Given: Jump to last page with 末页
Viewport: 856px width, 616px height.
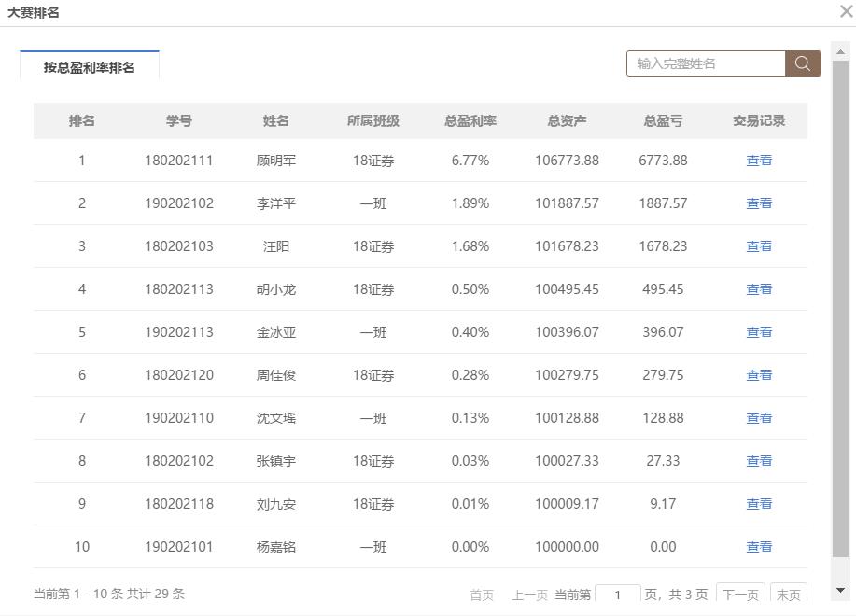Looking at the screenshot, I should coord(788,595).
